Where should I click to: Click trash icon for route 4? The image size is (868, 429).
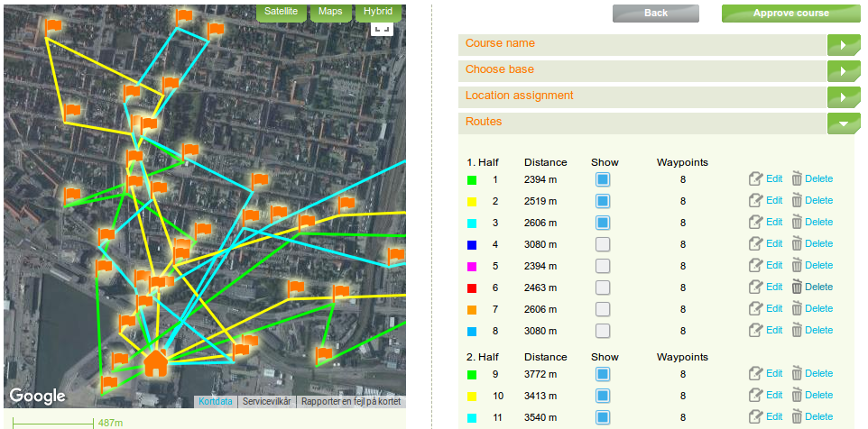coord(797,244)
